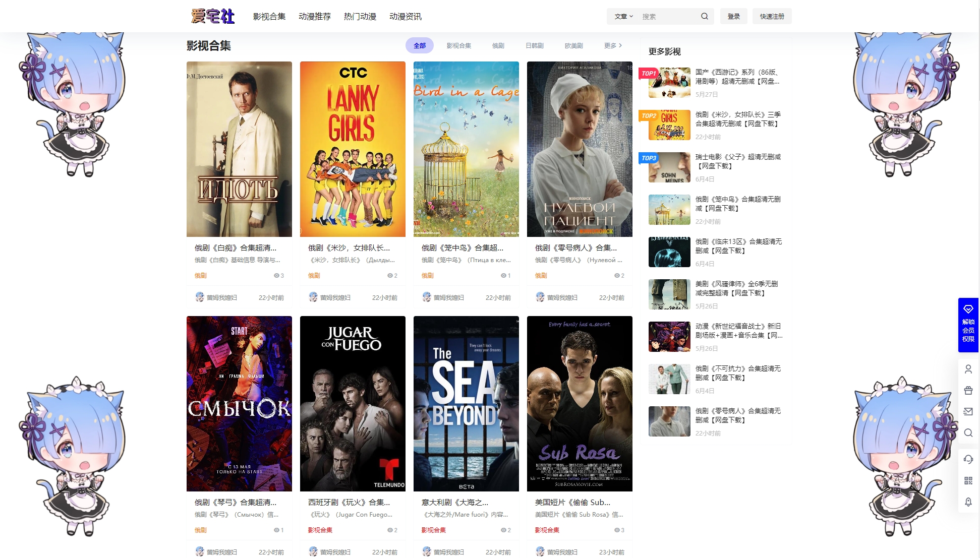
Task: Click the search magnifier in the top bar
Action: pyautogui.click(x=704, y=16)
